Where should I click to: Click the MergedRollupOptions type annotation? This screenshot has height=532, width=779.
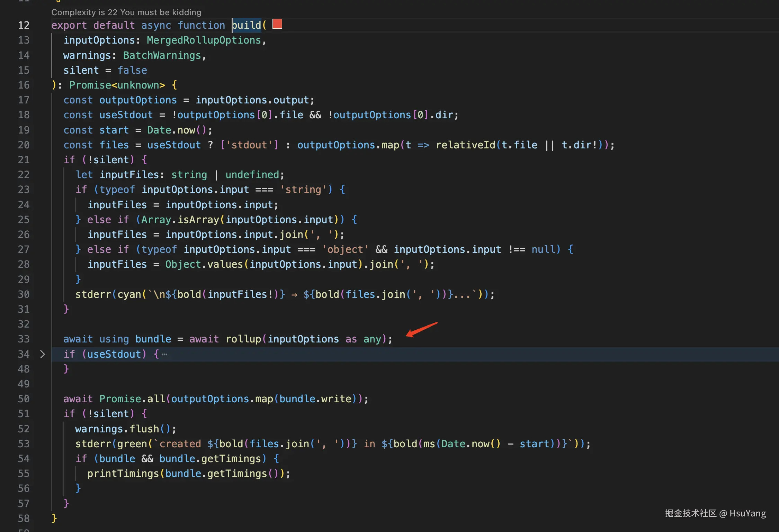click(204, 40)
